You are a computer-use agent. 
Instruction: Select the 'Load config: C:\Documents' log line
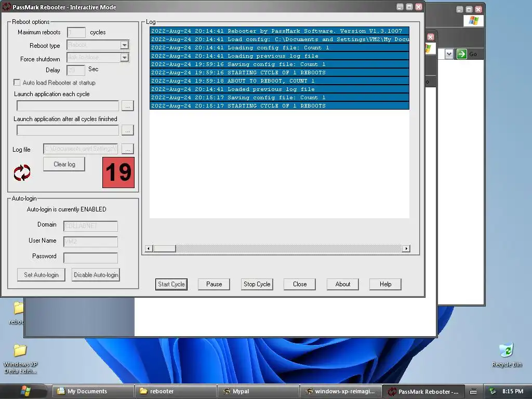[x=279, y=39]
